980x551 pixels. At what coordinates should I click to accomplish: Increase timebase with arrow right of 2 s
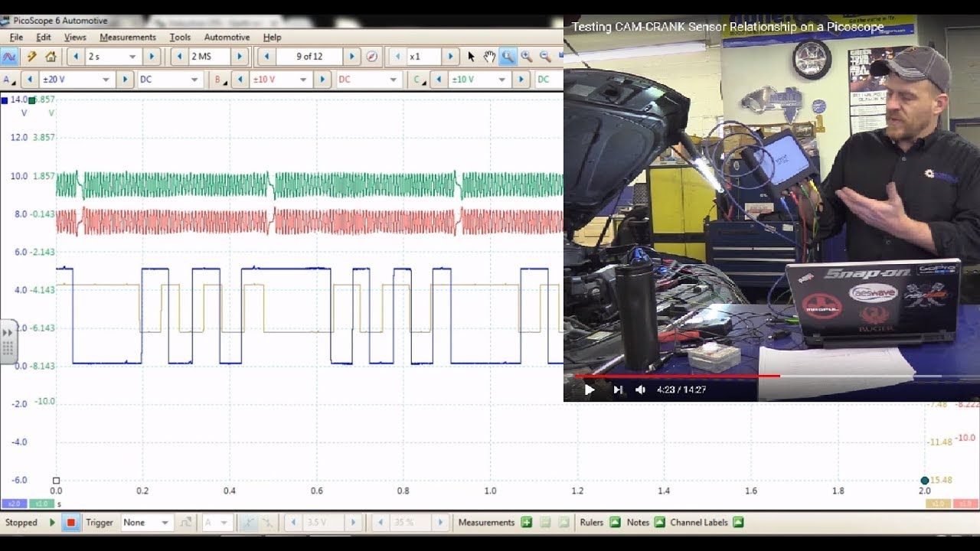(x=152, y=57)
